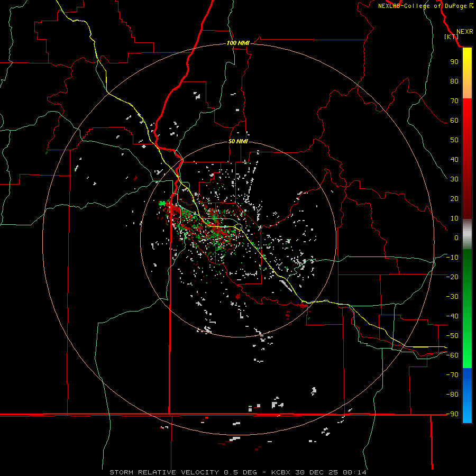Click the cyan segment at the color bar bottom
Viewport: 476px width, 476px height.
point(467,415)
